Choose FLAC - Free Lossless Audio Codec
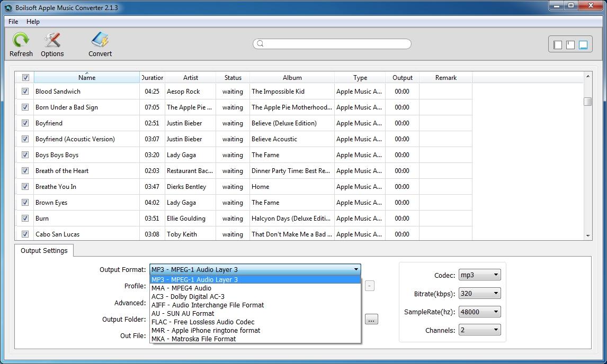Viewport: 607px width, 364px height. click(x=255, y=322)
